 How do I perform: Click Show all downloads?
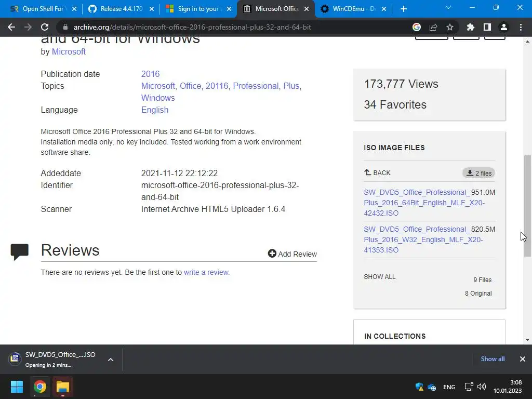pos(493,358)
